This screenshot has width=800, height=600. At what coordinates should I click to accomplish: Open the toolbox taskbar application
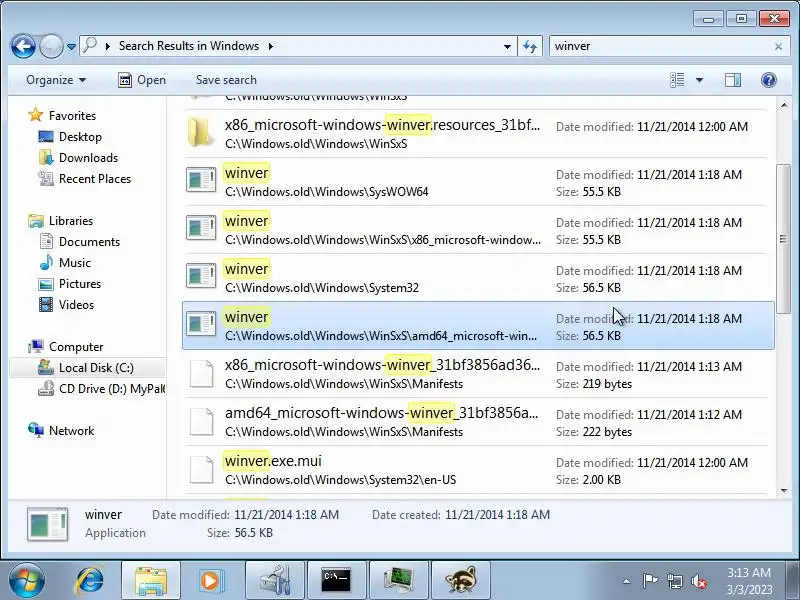pyautogui.click(x=275, y=581)
